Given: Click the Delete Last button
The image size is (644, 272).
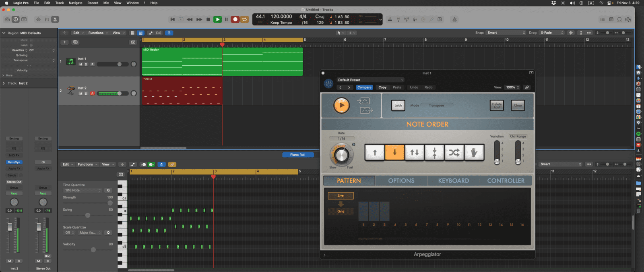Looking at the screenshot, I should [x=497, y=106].
